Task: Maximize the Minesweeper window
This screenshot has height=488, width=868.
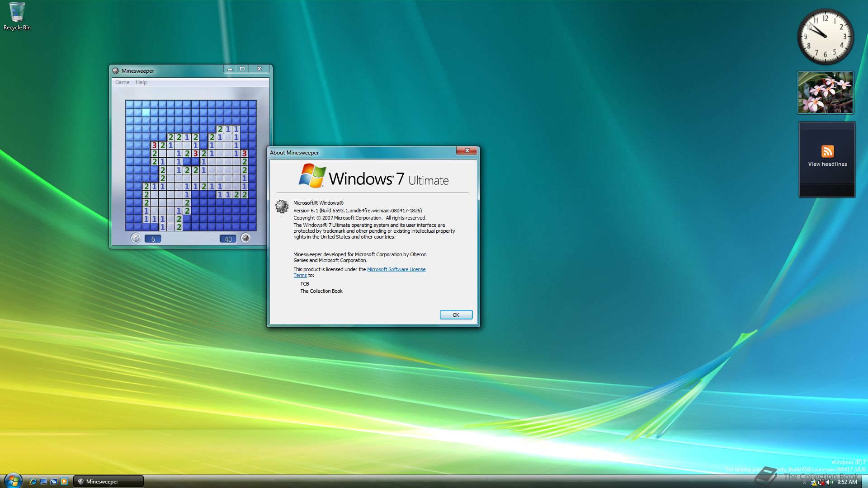Action: 242,69
